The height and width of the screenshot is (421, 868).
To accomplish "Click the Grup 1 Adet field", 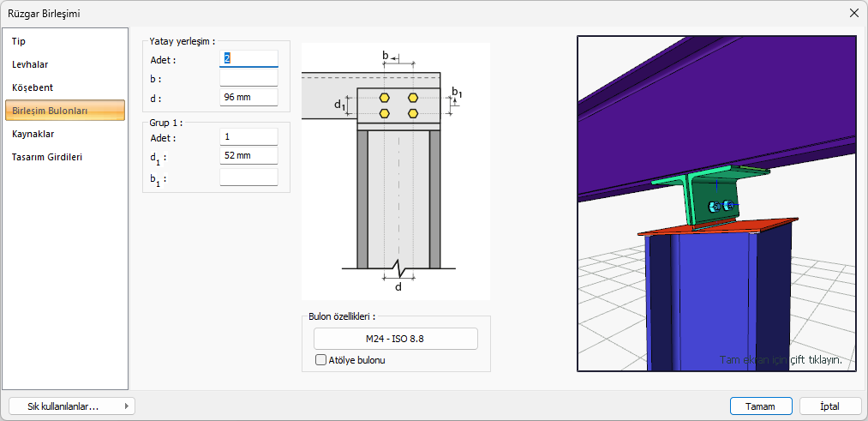I will (248, 137).
